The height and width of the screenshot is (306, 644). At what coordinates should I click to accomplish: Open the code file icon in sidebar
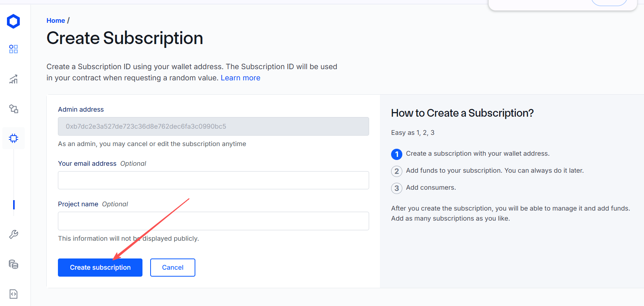point(14,294)
